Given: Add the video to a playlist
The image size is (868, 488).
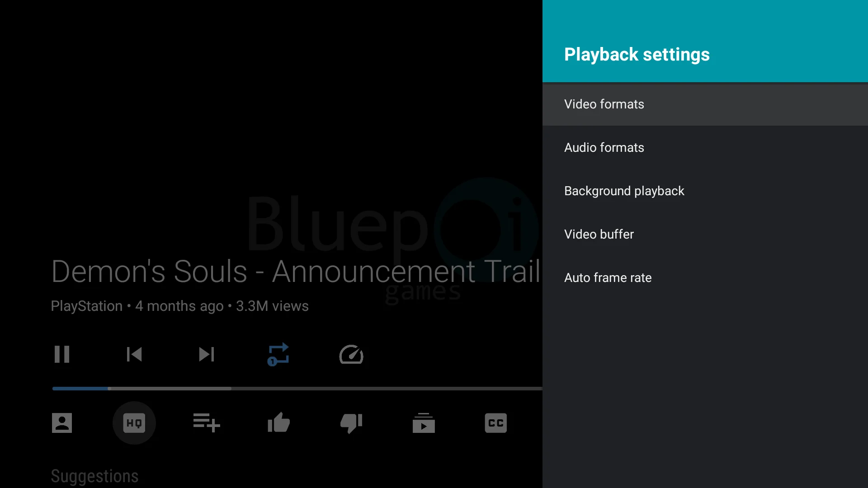Looking at the screenshot, I should [x=207, y=423].
